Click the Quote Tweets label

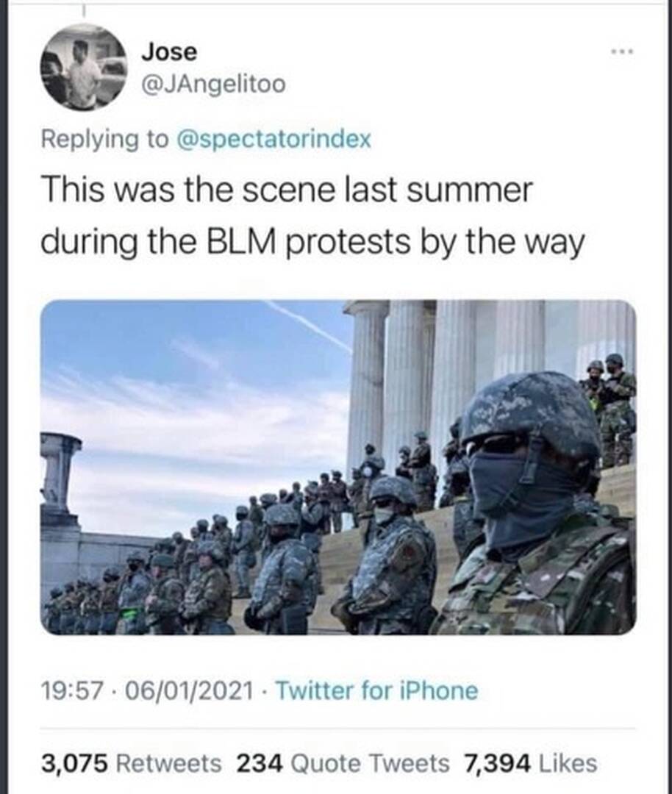[371, 763]
